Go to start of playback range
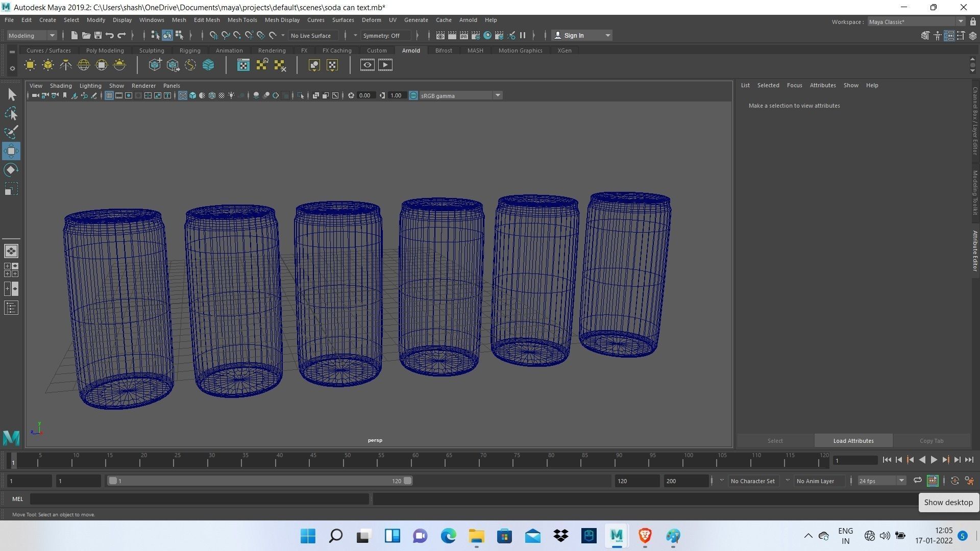 click(887, 460)
